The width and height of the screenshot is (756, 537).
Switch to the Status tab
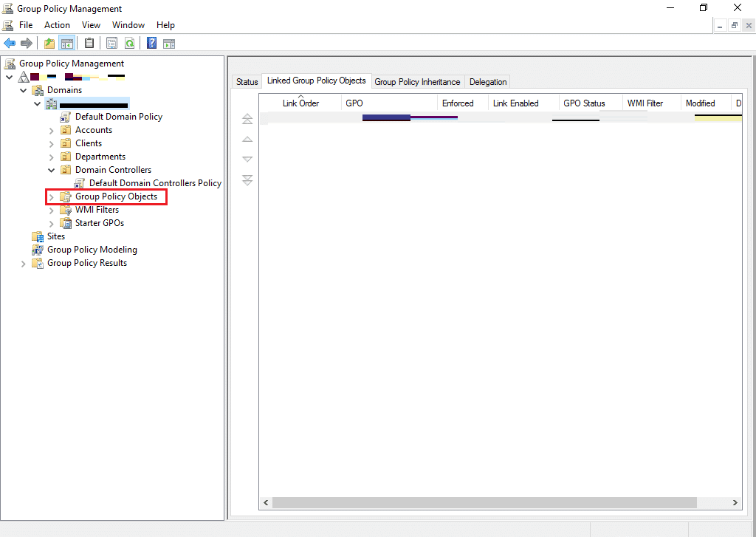247,82
